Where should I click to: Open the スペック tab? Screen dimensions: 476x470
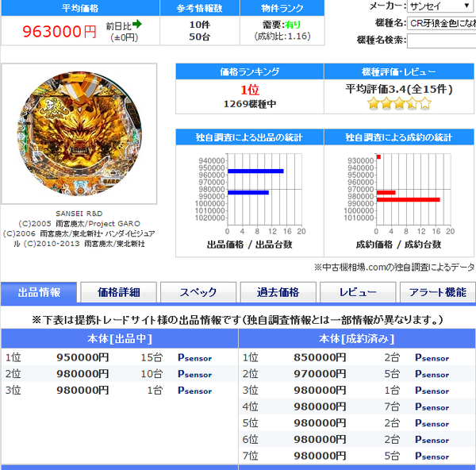(198, 292)
